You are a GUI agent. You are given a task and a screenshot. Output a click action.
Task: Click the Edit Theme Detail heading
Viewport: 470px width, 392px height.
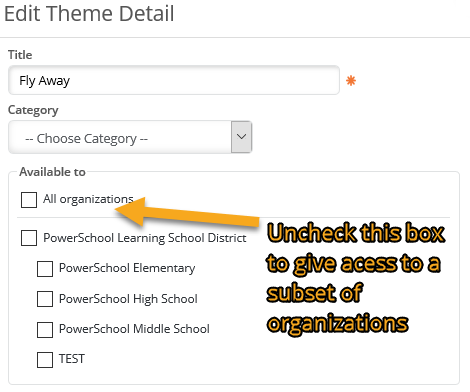point(89,14)
